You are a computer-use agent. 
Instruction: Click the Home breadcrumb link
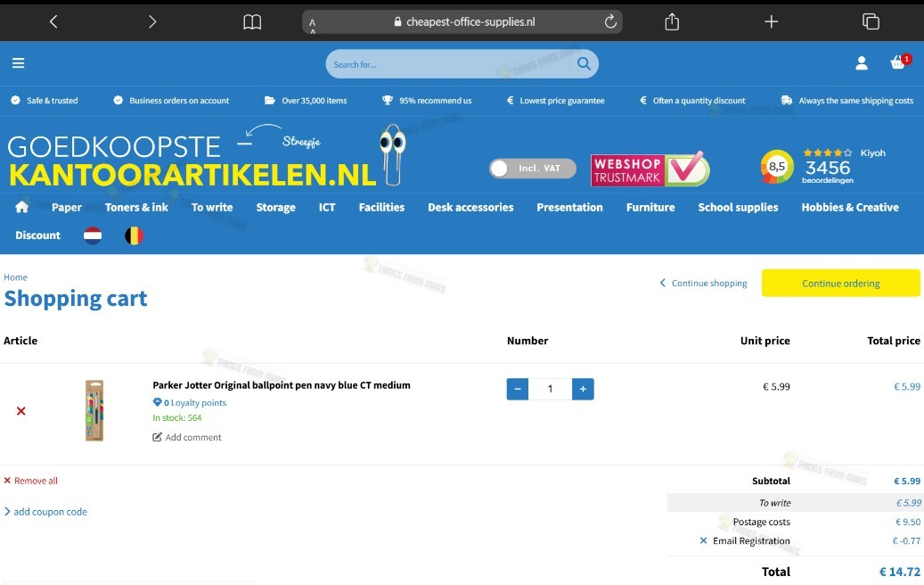coord(15,277)
